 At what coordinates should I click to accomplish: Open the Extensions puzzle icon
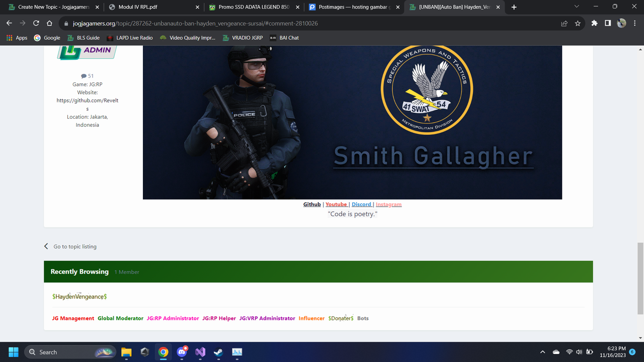(595, 23)
